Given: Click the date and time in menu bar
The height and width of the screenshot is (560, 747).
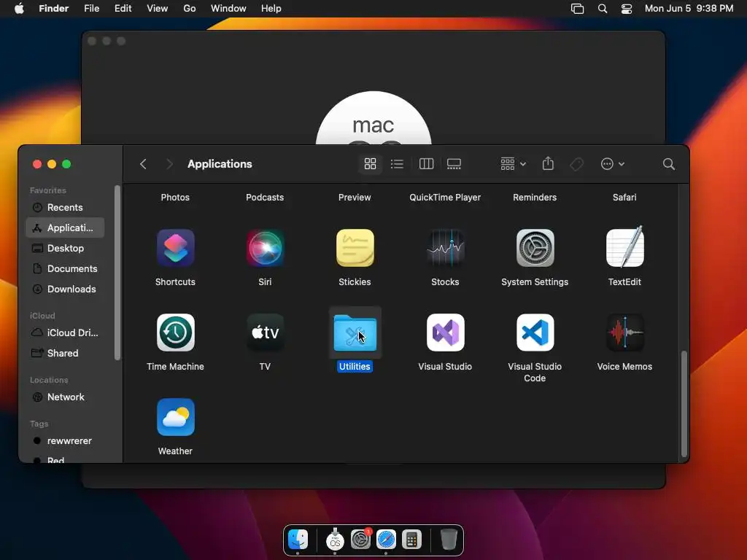Looking at the screenshot, I should pyautogui.click(x=689, y=9).
